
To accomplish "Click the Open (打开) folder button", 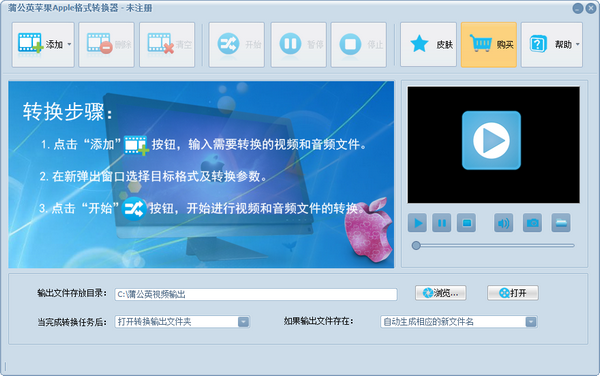I will coord(513,293).
